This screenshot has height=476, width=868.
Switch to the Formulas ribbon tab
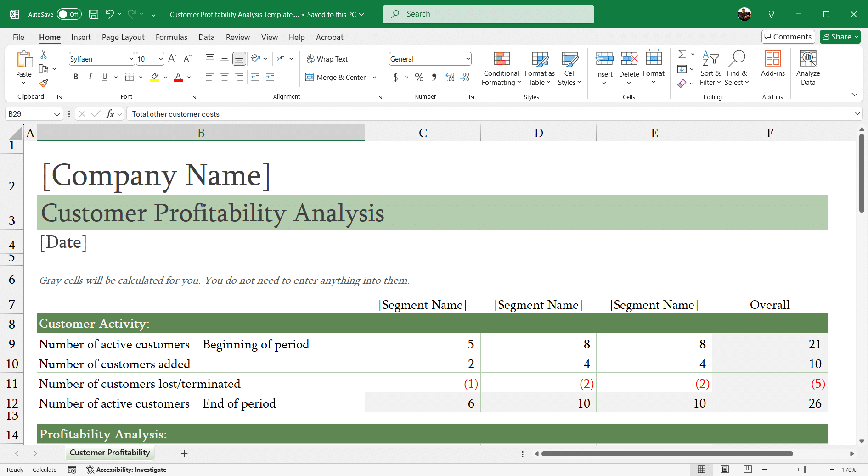[x=171, y=37]
